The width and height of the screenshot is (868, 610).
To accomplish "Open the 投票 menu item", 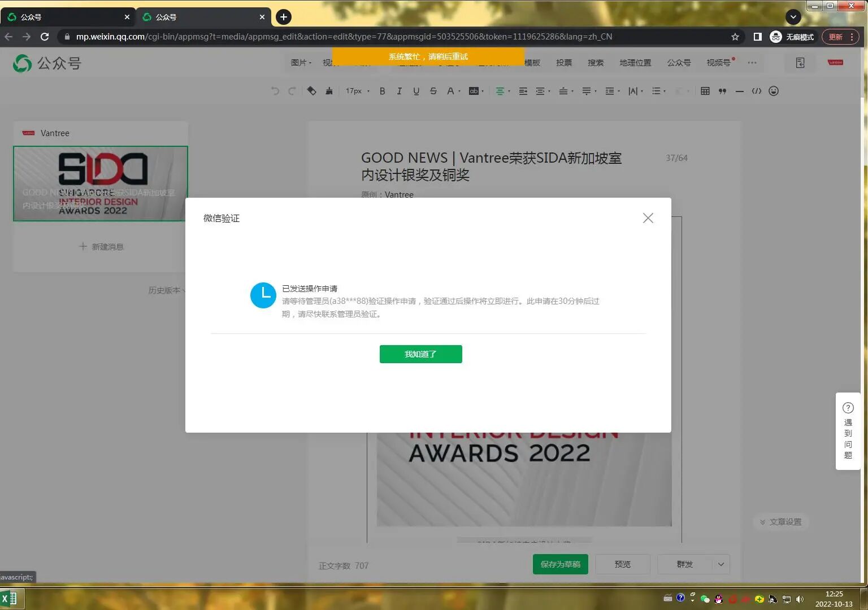I will (564, 63).
